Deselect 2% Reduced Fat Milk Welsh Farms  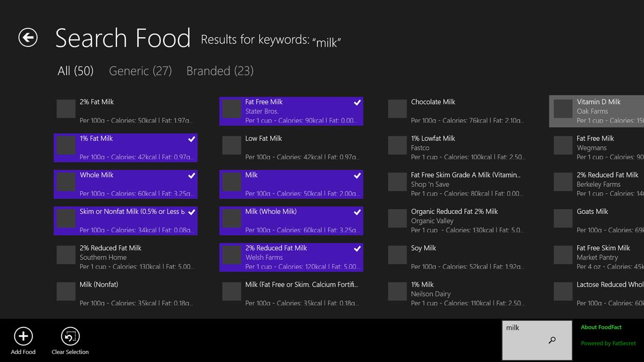pos(357,249)
